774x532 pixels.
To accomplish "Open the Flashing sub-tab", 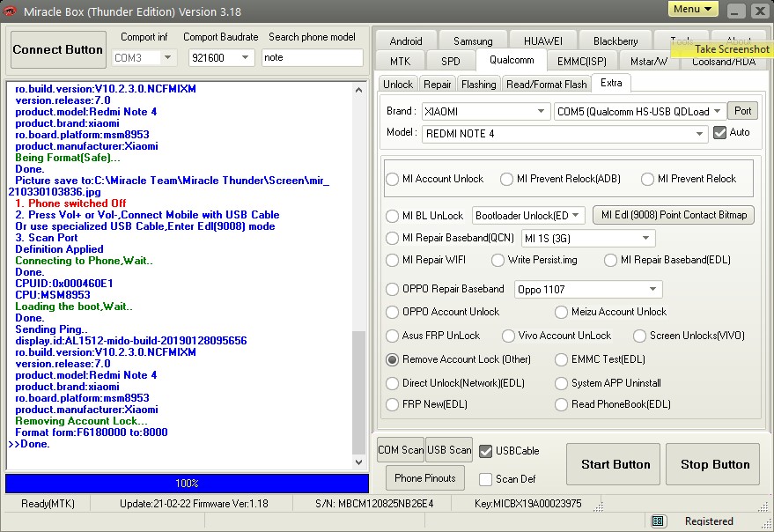I will pyautogui.click(x=479, y=85).
